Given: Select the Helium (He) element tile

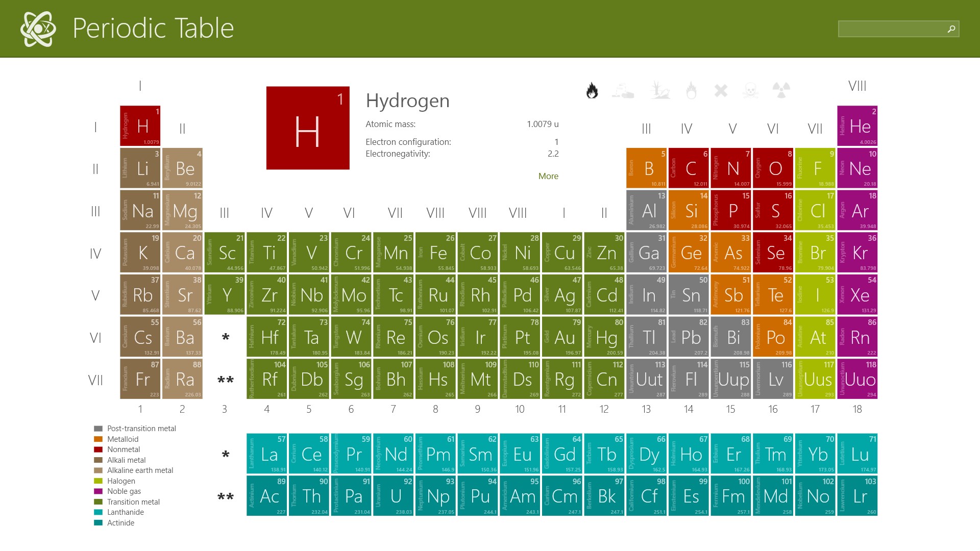Looking at the screenshot, I should (857, 126).
